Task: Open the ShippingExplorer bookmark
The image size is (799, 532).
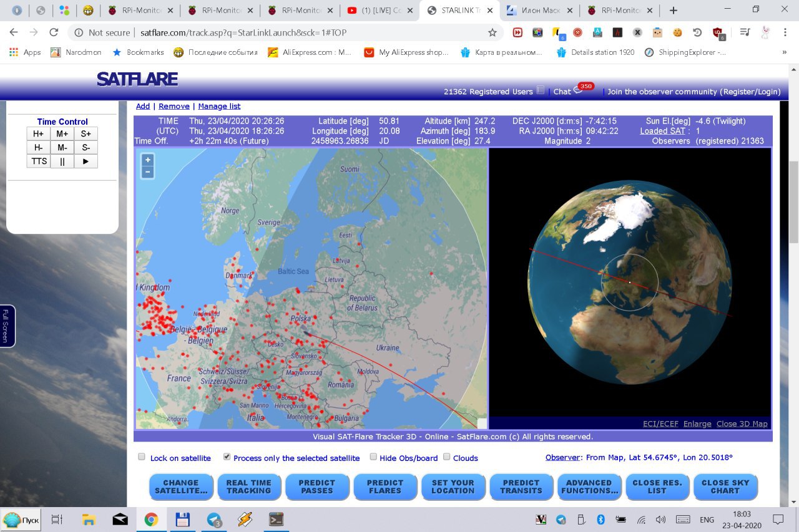Action: [685, 52]
